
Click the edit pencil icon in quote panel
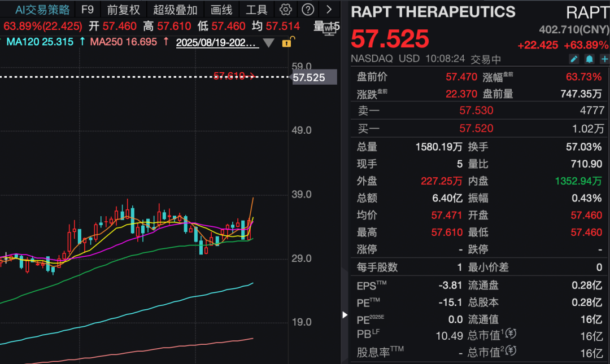(573, 59)
